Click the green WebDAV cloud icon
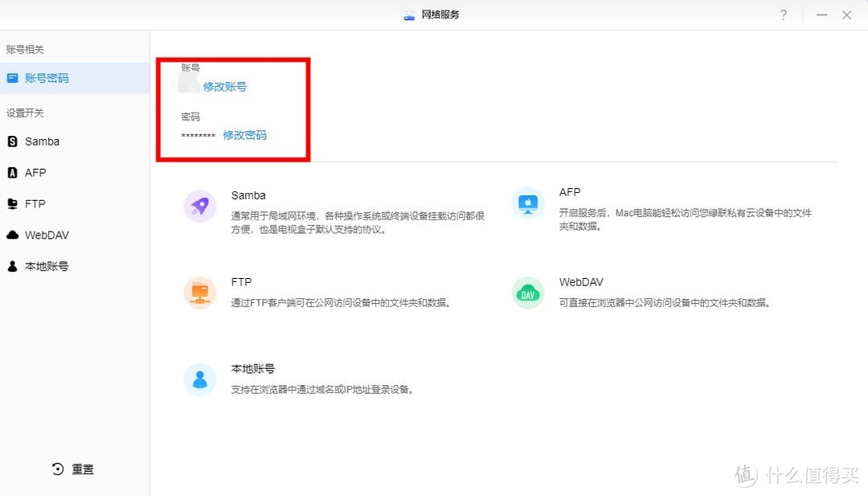 point(528,293)
